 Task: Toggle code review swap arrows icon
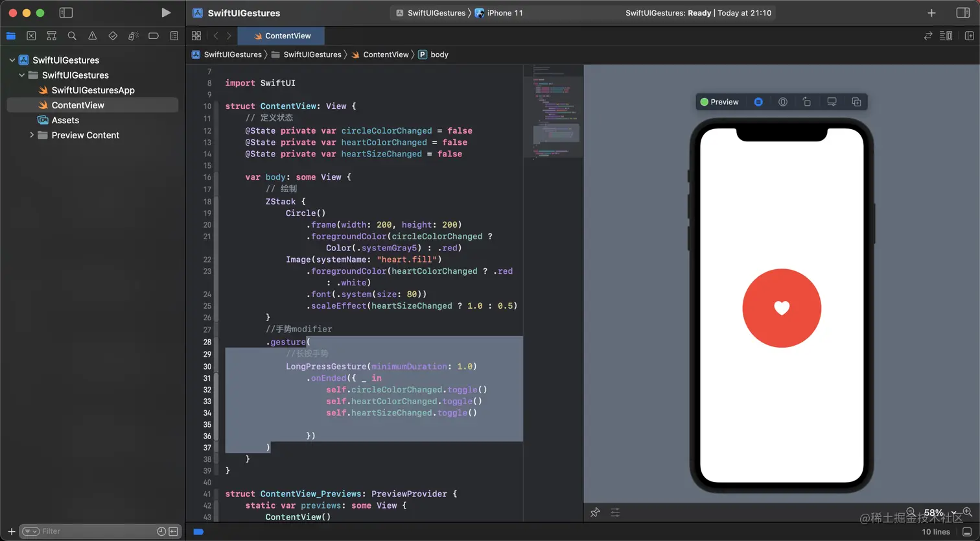[x=928, y=36]
